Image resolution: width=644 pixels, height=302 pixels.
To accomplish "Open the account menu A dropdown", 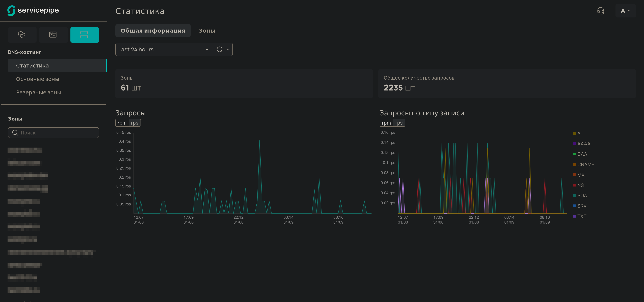I will 625,11.
